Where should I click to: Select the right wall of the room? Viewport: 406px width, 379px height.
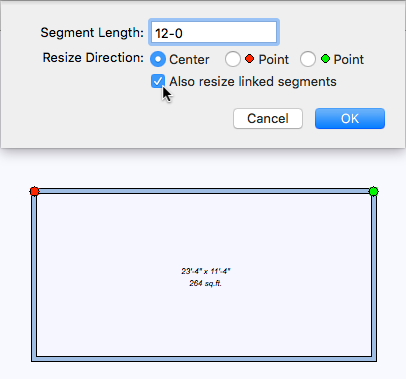[374, 277]
